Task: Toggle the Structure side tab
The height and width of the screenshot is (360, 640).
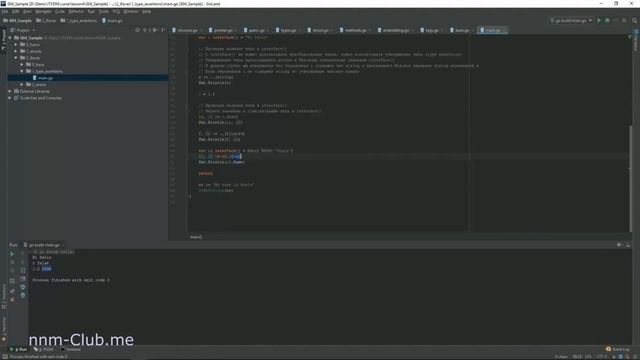Action: 4,297
